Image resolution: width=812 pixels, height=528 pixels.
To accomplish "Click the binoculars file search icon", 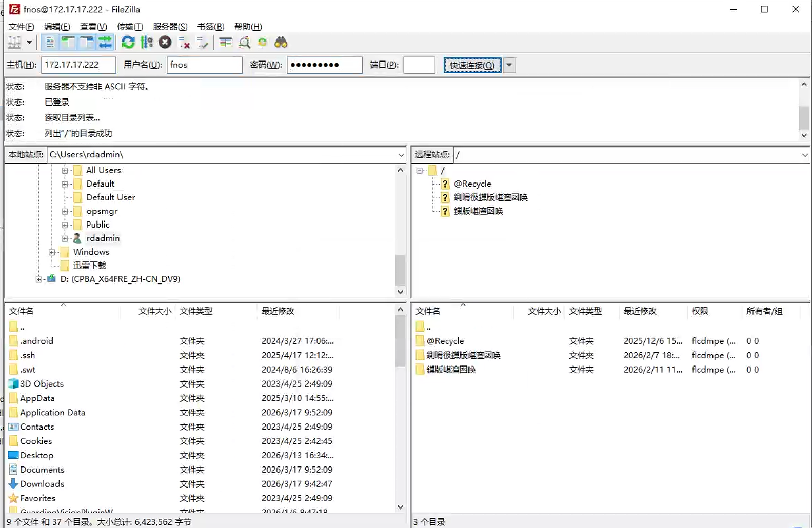I will 281,43.
